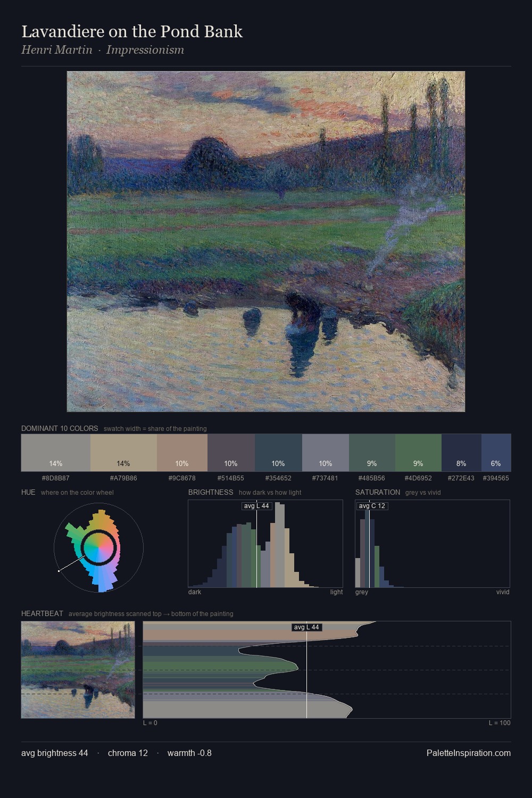Viewport: 532px width, 798px height.
Task: Click the hex code text '#272E43'
Action: (x=461, y=478)
